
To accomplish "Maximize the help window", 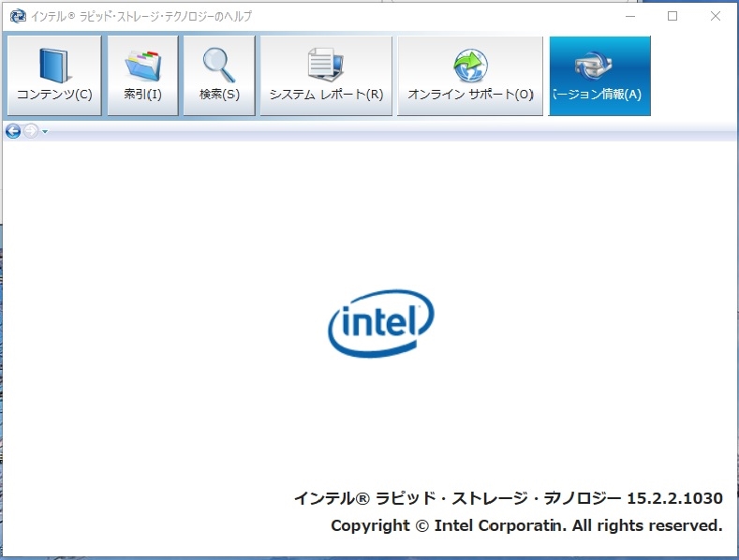I will pyautogui.click(x=672, y=16).
